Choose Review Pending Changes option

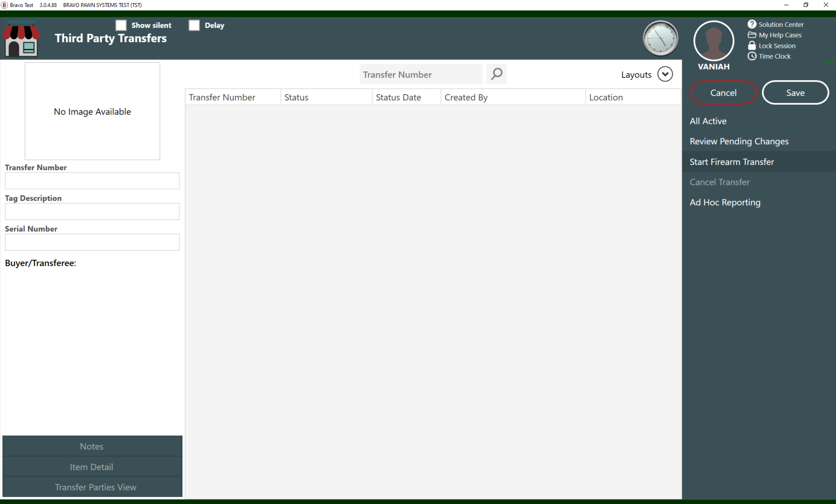739,141
